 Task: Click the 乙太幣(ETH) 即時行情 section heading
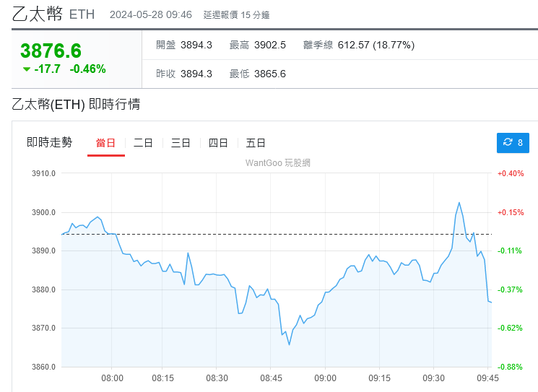pyautogui.click(x=76, y=105)
